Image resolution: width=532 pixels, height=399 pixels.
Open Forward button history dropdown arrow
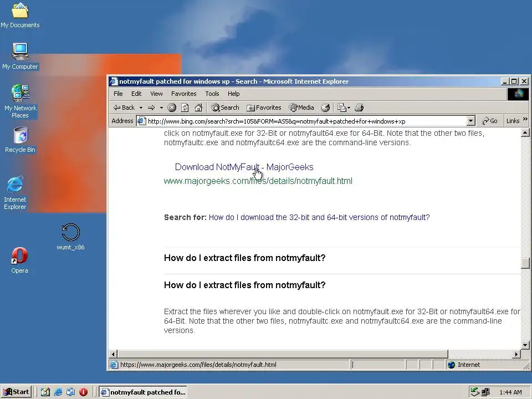pos(161,108)
